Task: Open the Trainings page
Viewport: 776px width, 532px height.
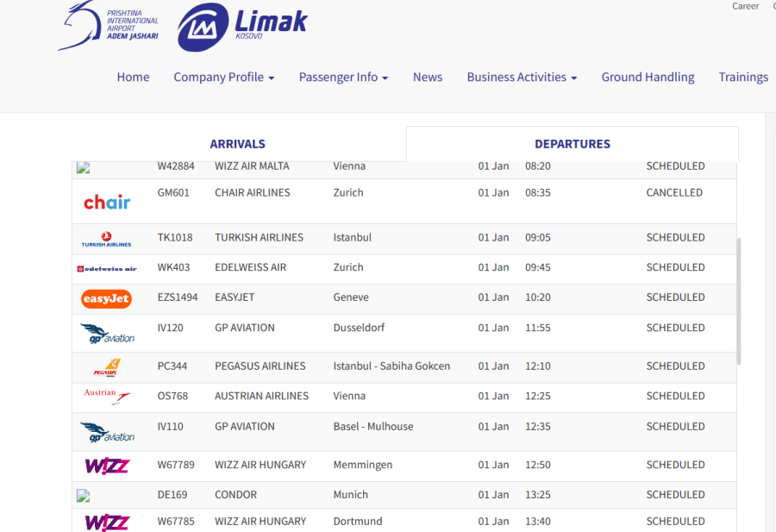Action: [x=743, y=78]
